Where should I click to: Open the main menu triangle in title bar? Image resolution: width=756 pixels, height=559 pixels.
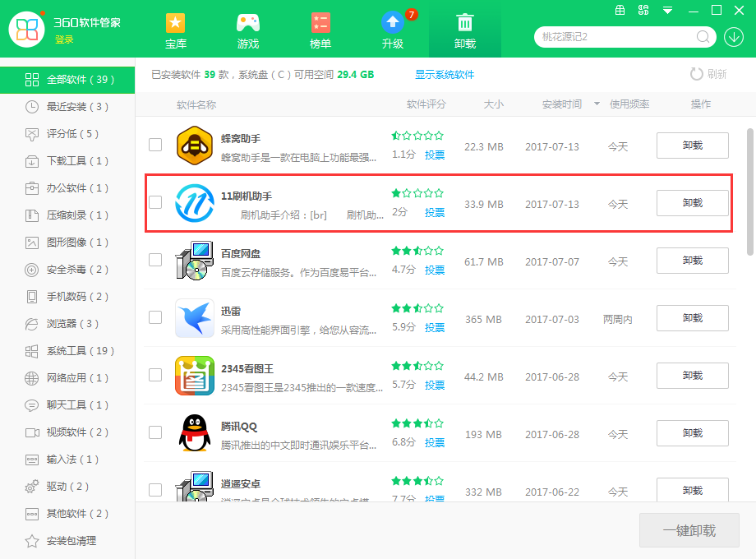pos(666,12)
